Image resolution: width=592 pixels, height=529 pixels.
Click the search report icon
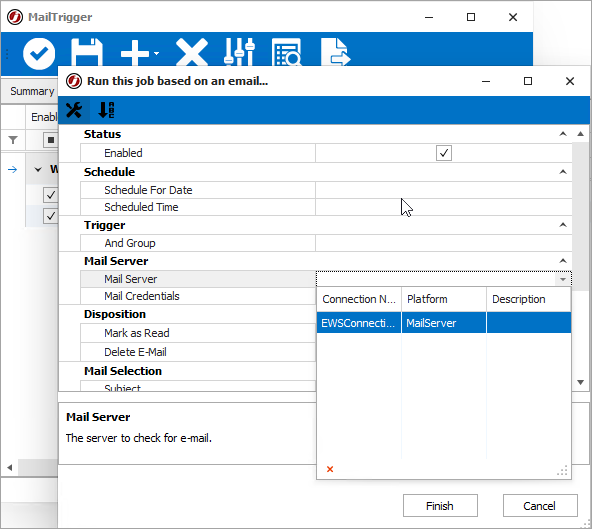coord(287,52)
